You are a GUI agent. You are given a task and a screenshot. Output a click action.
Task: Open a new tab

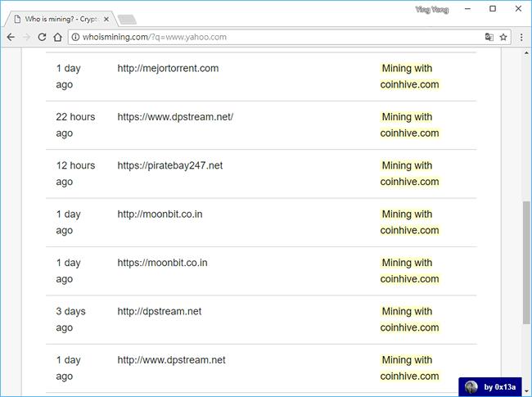tap(127, 19)
